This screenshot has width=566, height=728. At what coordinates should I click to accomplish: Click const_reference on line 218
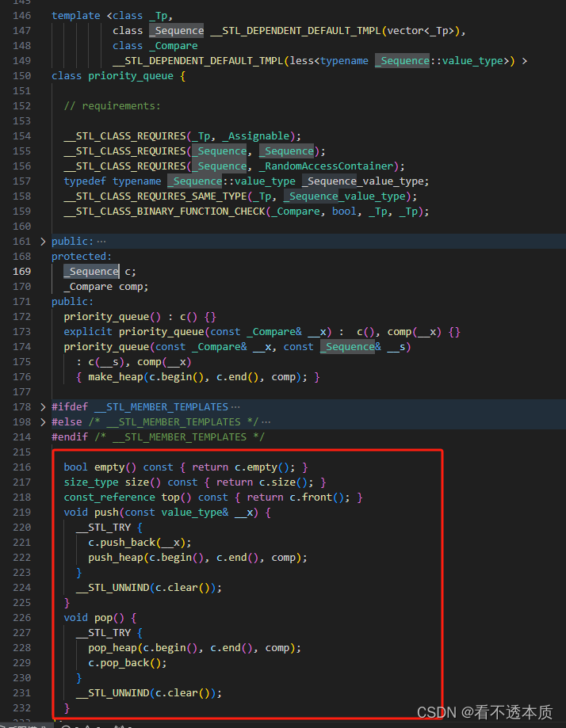coord(109,497)
